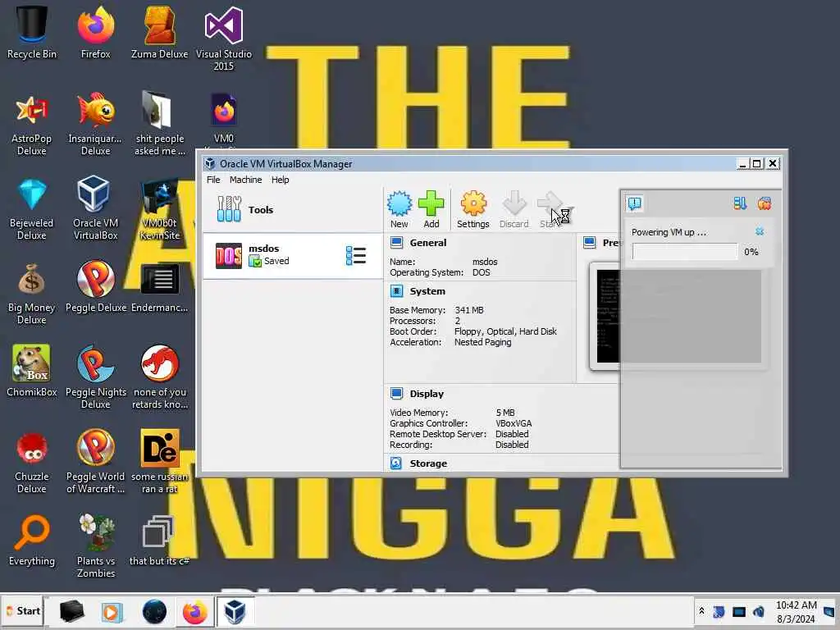Open the Machine menu

tap(246, 180)
